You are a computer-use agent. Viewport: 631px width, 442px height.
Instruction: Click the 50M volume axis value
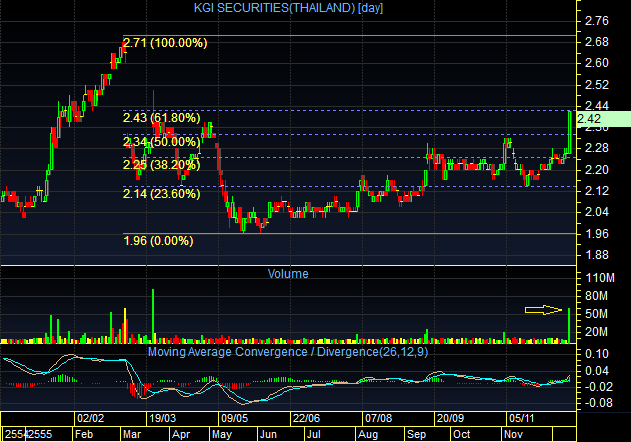click(596, 314)
